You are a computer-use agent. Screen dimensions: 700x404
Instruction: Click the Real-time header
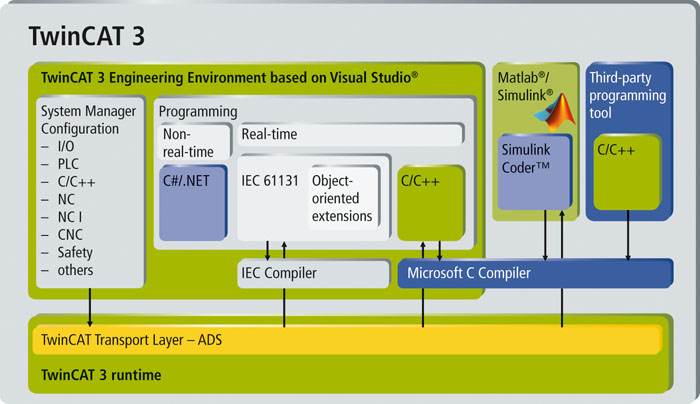351,134
